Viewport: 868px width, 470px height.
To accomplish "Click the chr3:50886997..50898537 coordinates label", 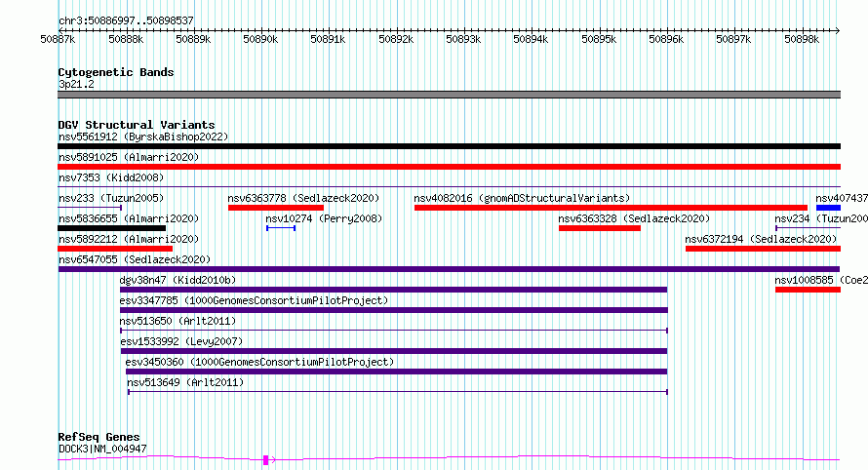I will pos(126,20).
